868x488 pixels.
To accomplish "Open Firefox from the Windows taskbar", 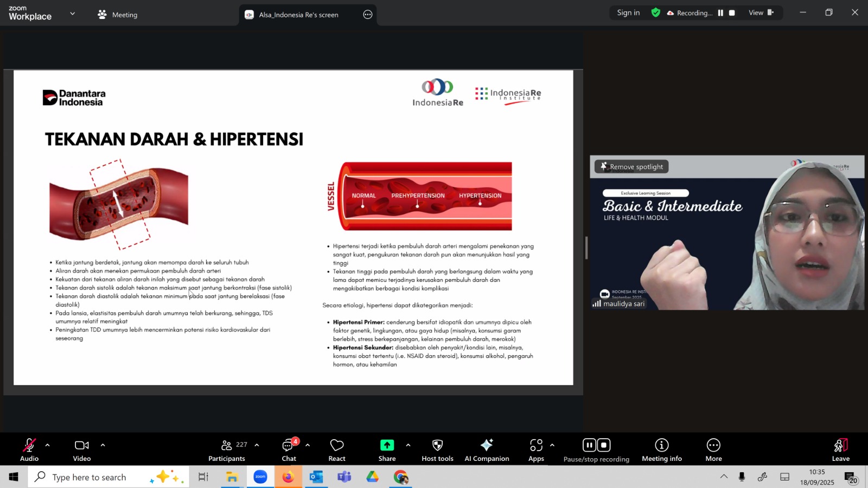I will tap(288, 477).
